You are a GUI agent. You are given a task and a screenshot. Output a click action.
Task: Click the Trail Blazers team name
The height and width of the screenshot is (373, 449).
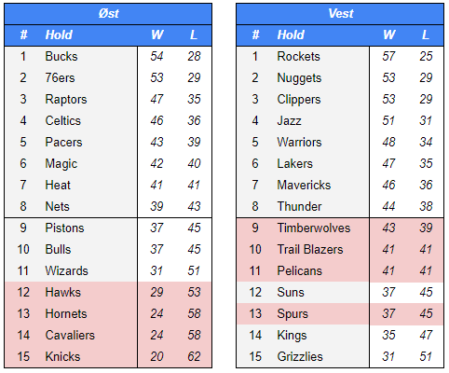310,249
